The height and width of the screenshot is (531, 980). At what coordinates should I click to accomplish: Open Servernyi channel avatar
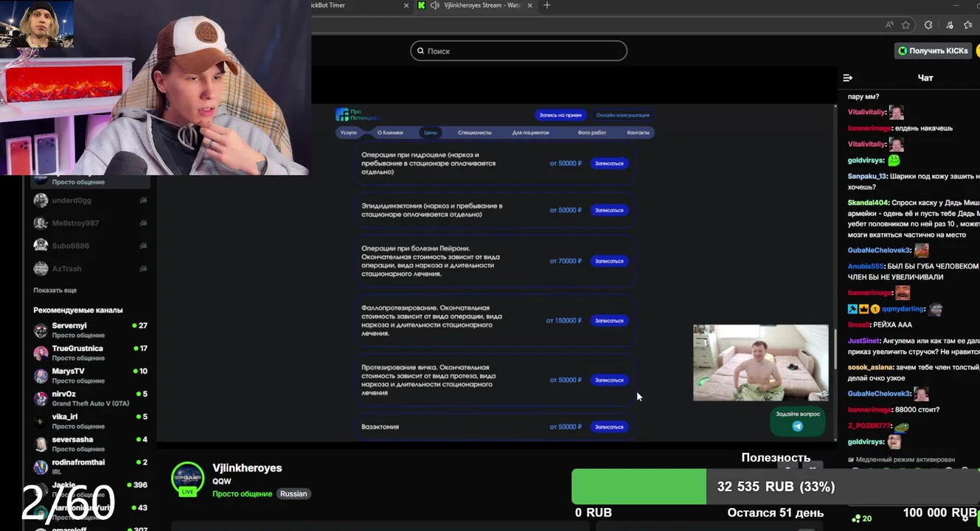pyautogui.click(x=41, y=330)
